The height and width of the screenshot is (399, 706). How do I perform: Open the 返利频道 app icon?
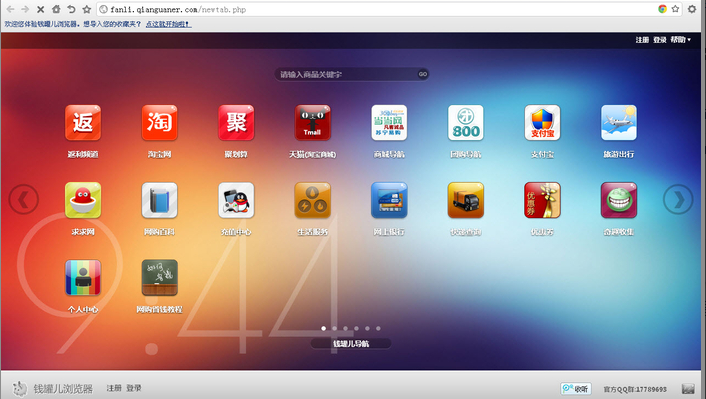pyautogui.click(x=83, y=123)
